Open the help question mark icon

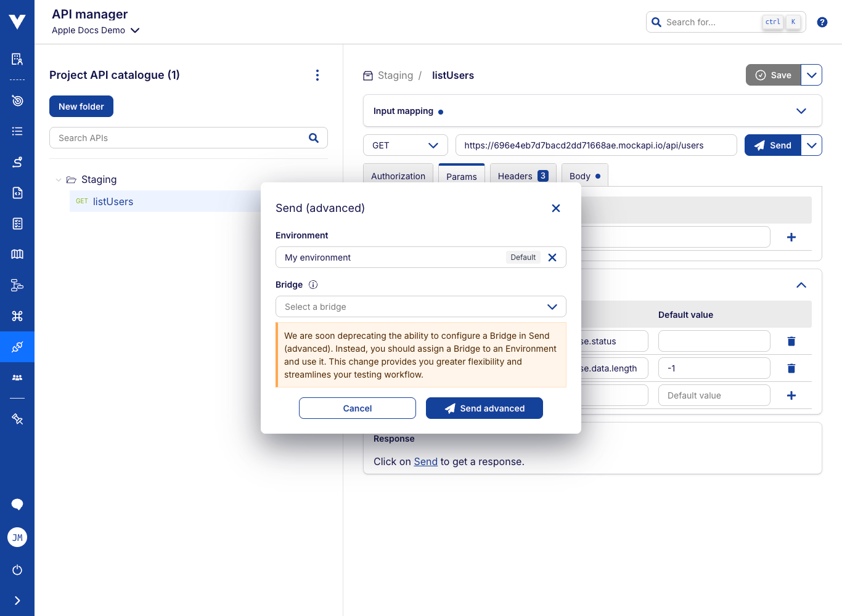[x=822, y=22]
